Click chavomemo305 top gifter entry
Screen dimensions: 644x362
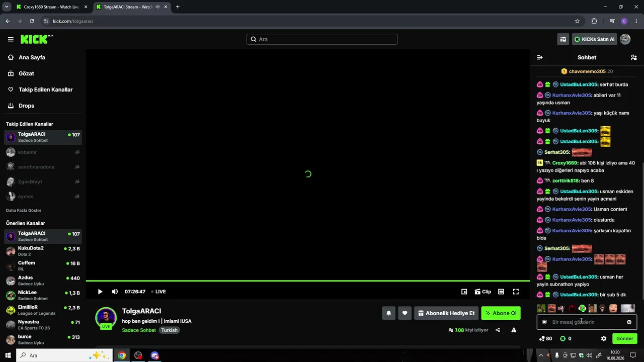(587, 71)
